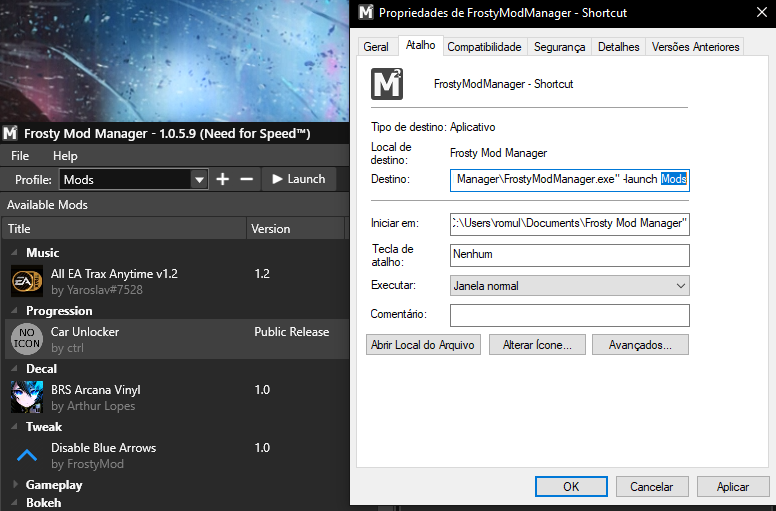Click the BRS Arcana Vinyl thumbnail

[27, 397]
